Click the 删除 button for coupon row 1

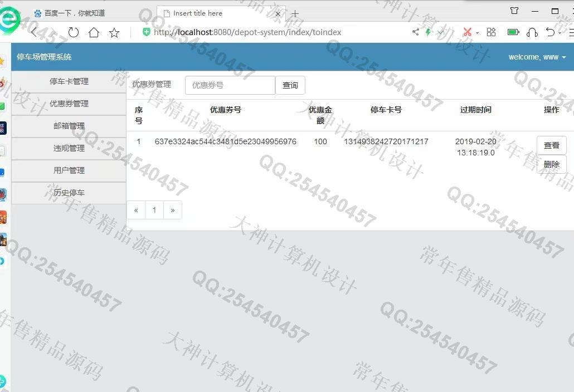[551, 164]
